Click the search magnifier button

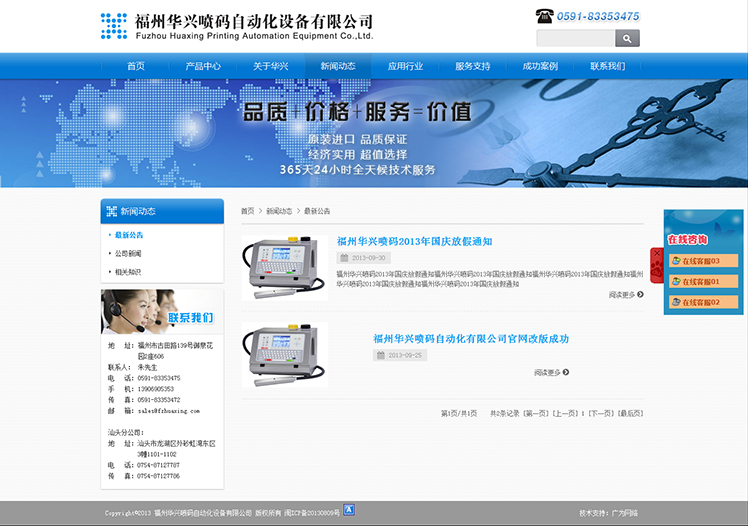(x=627, y=39)
